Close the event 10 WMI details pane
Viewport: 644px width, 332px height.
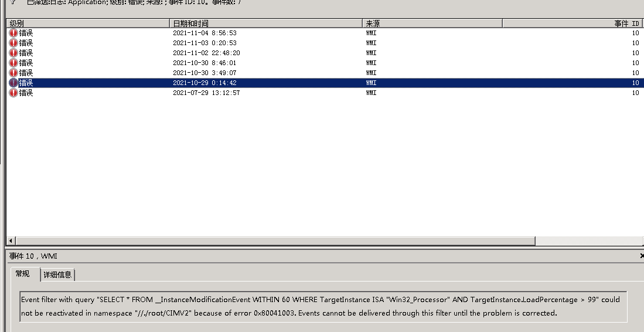642,256
